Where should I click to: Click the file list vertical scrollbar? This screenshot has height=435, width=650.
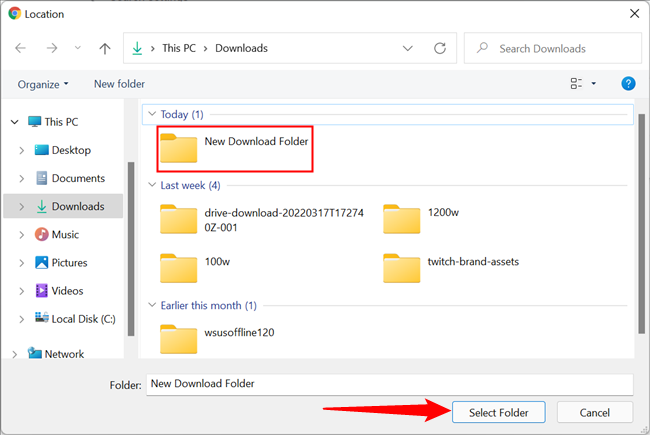(642, 223)
